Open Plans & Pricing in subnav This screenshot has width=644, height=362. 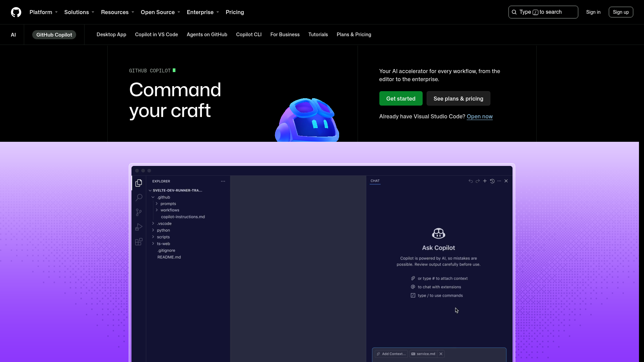[354, 35]
